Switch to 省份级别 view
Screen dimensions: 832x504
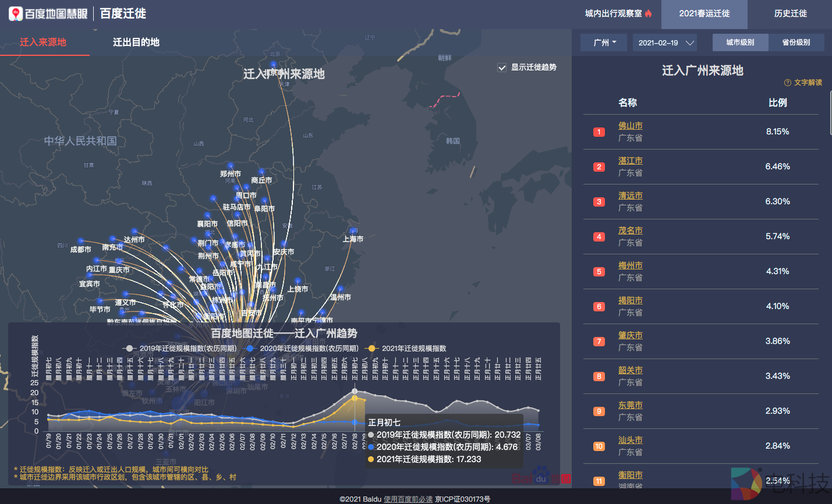[x=796, y=42]
